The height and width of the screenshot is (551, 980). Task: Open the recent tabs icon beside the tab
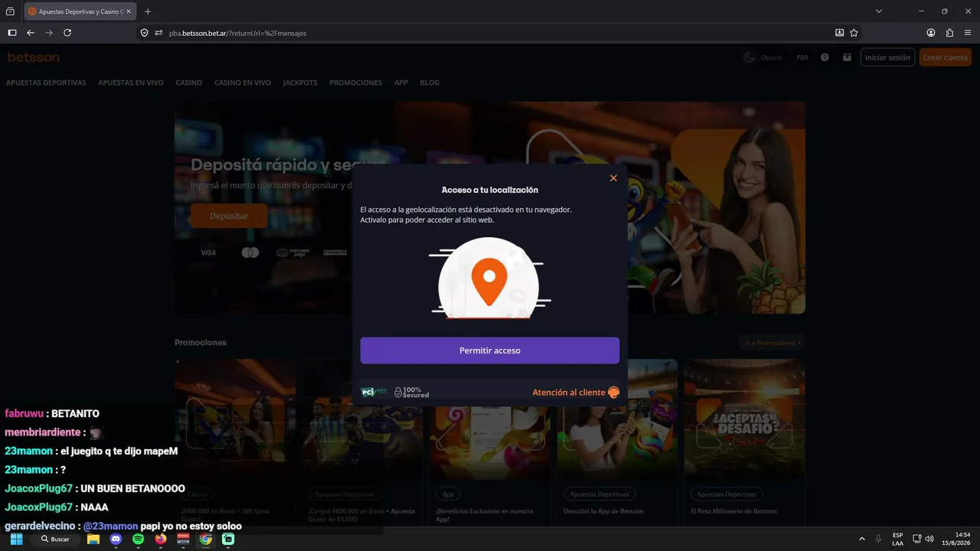tap(10, 11)
